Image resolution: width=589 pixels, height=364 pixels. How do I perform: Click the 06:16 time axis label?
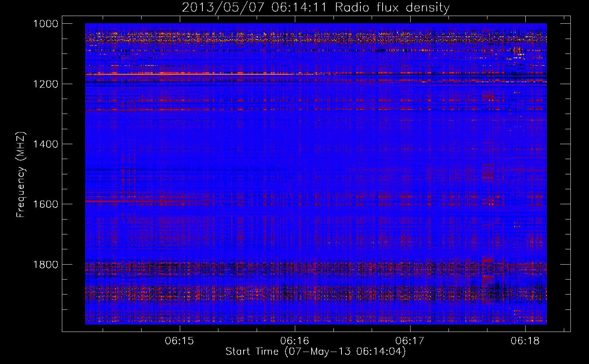tap(295, 341)
